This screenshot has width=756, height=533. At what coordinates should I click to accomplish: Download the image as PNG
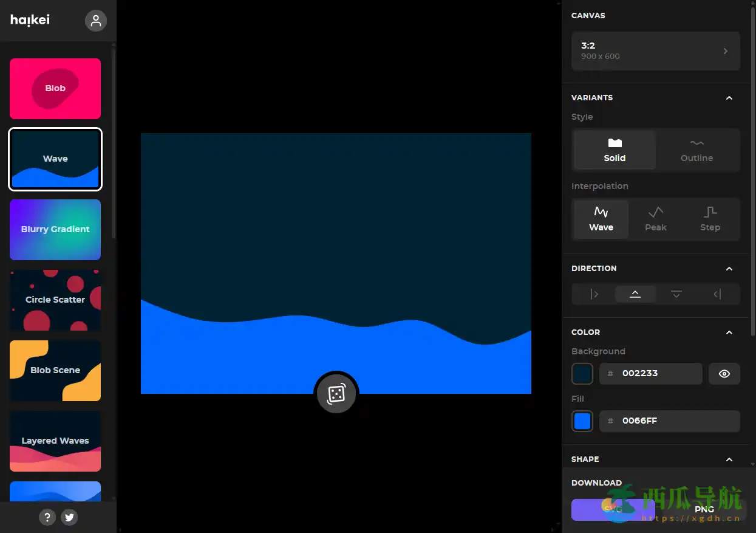(704, 509)
